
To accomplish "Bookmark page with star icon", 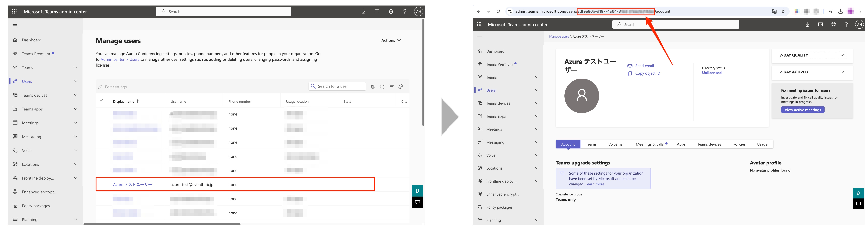I will click(x=783, y=11).
